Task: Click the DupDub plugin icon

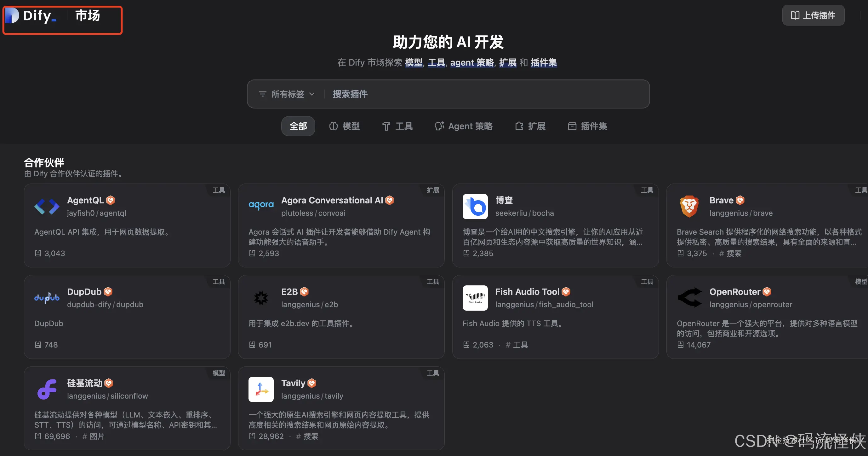Action: coord(47,297)
